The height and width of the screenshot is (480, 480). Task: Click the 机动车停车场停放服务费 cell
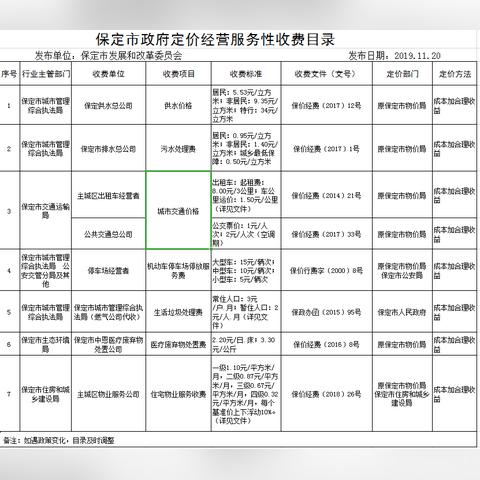tap(178, 270)
